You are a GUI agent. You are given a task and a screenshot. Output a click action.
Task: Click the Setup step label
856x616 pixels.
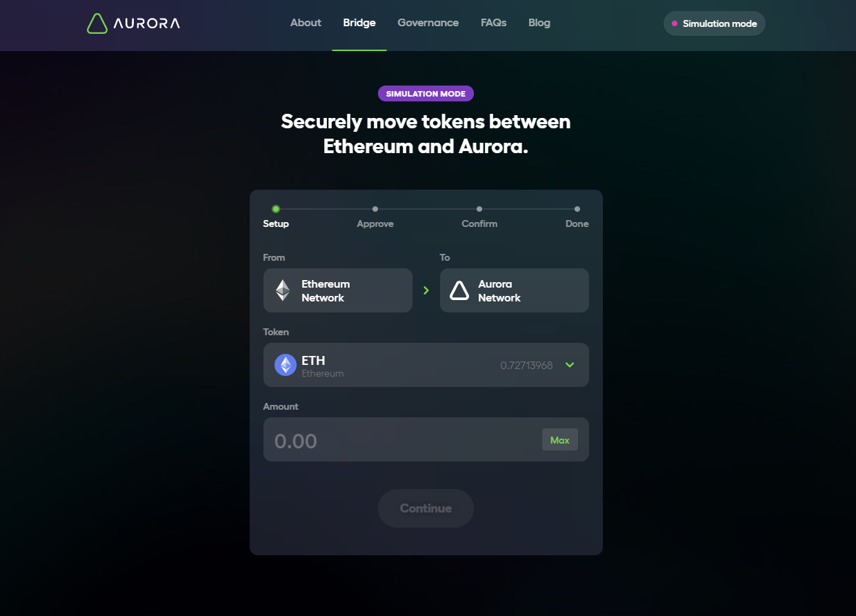click(276, 223)
